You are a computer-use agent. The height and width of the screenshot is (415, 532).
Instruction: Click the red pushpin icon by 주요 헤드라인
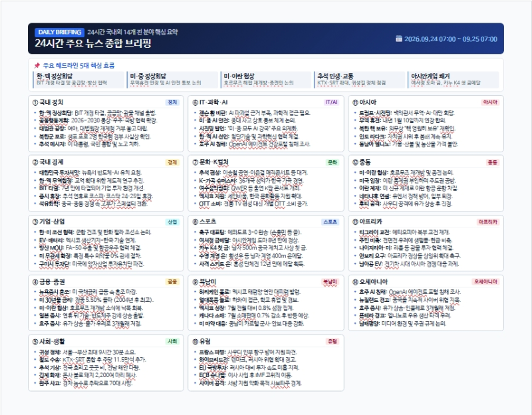pos(37,65)
